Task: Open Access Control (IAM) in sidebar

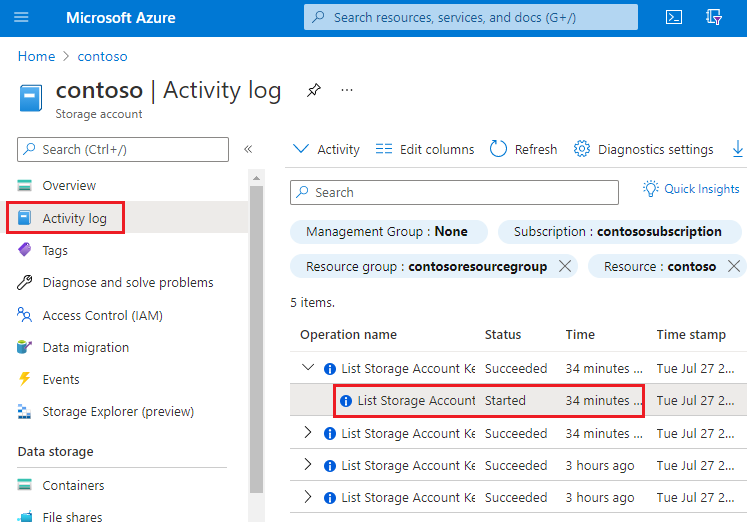Action: tap(102, 315)
